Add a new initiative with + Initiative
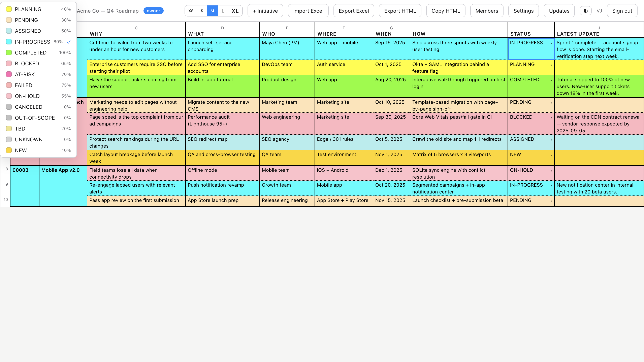This screenshot has height=362, width=644. pyautogui.click(x=265, y=11)
